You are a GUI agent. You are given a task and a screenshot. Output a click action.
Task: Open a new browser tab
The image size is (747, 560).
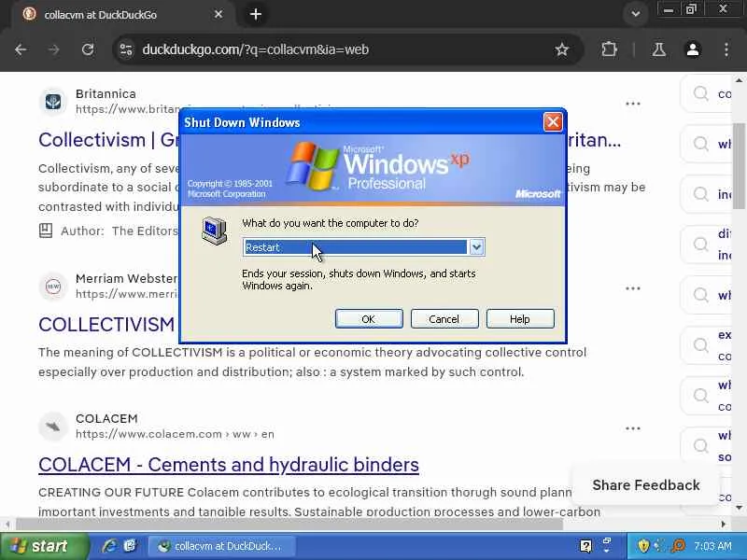pyautogui.click(x=256, y=14)
